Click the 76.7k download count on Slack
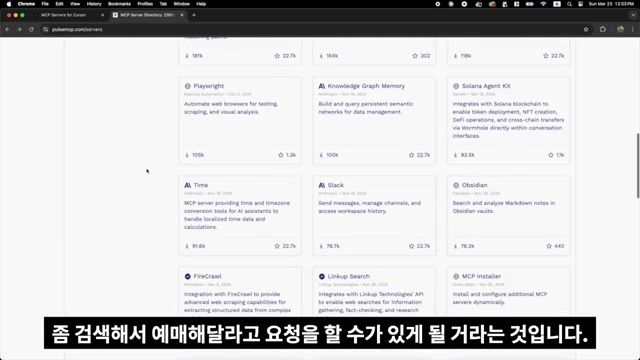 [x=333, y=246]
